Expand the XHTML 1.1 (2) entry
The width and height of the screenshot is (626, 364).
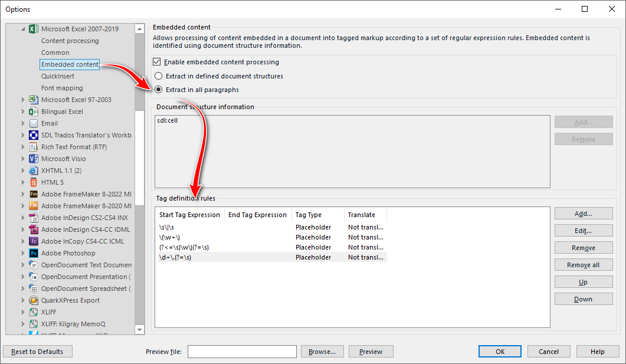point(24,170)
